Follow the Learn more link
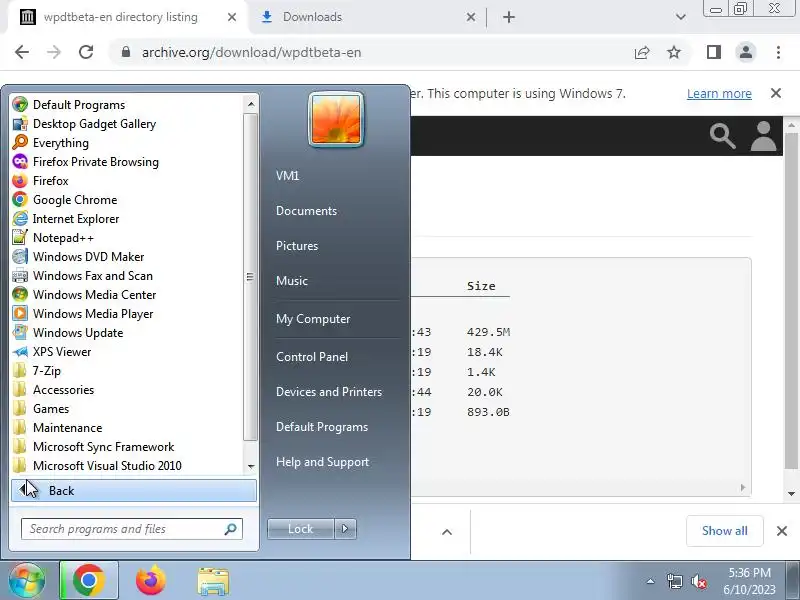 pyautogui.click(x=719, y=94)
